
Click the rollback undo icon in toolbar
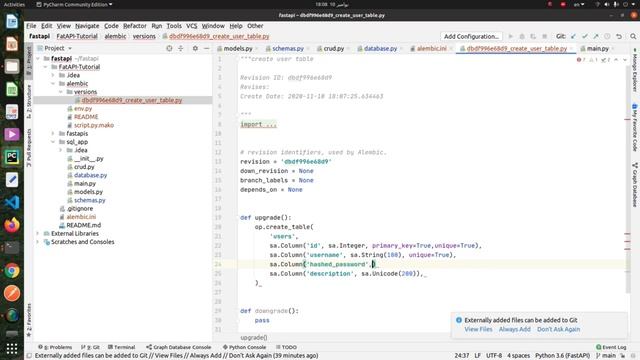619,36
